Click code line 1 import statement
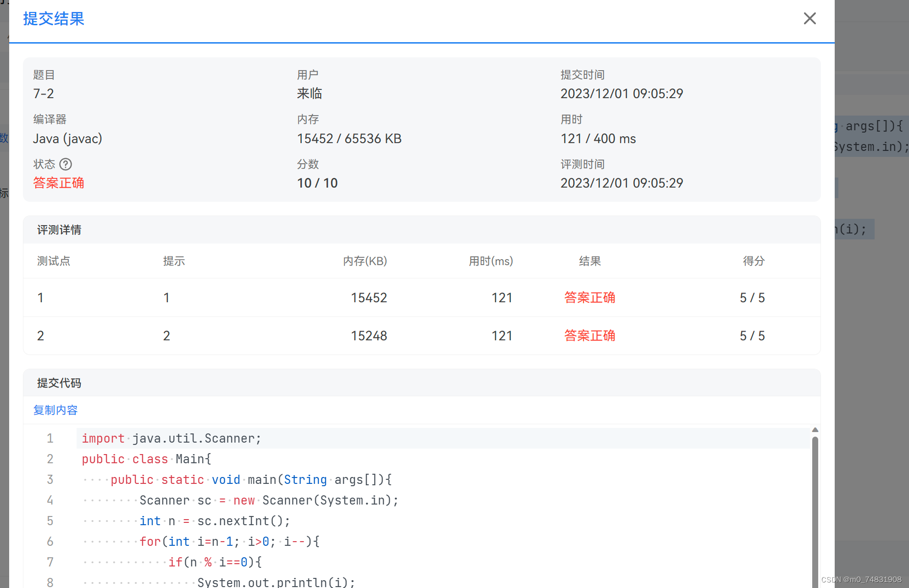The image size is (909, 588). click(x=172, y=438)
